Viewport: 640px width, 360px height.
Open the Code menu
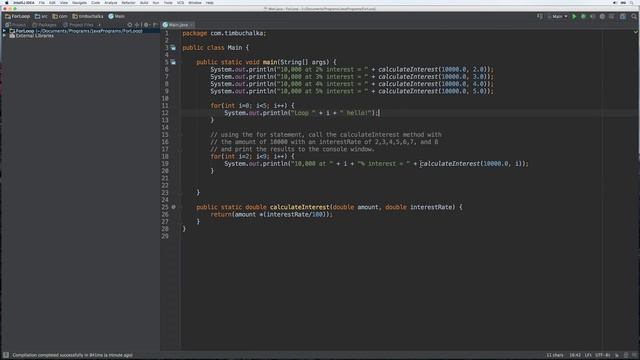click(x=96, y=2)
